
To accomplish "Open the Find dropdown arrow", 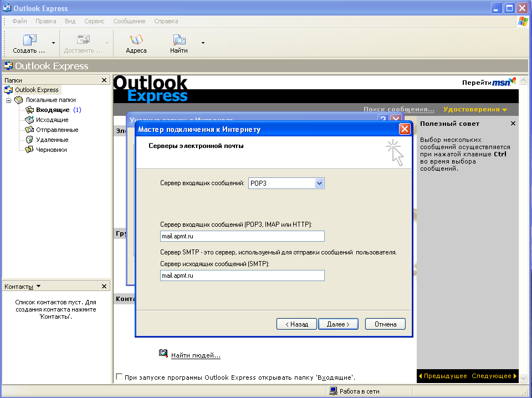I will pos(203,43).
